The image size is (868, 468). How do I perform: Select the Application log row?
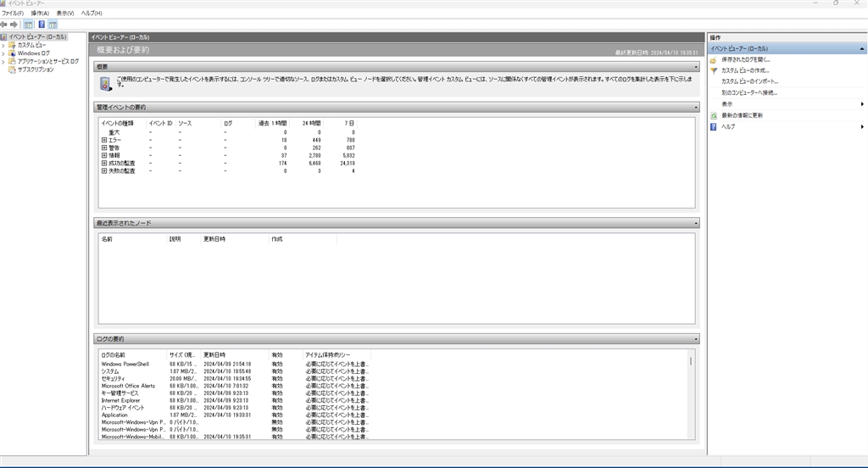pyautogui.click(x=234, y=415)
